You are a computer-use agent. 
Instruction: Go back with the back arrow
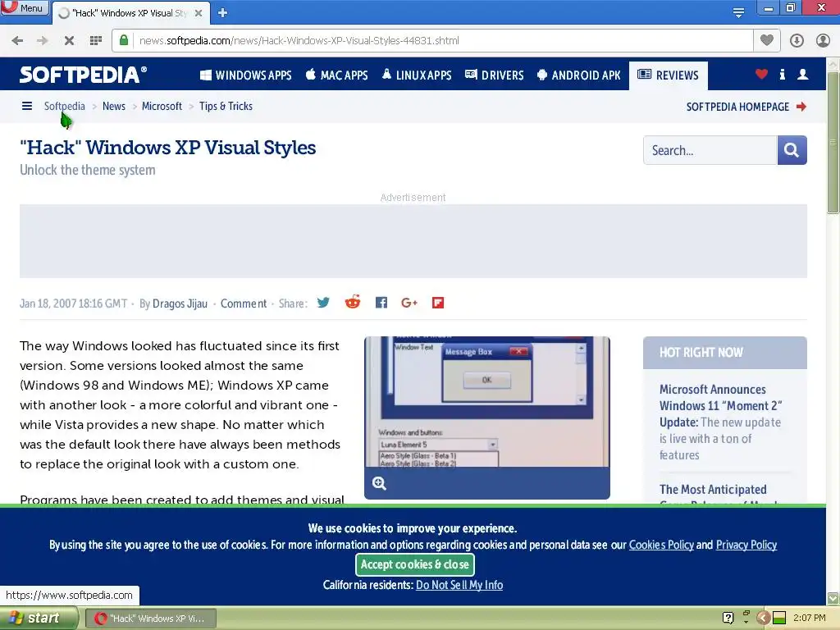coord(18,40)
